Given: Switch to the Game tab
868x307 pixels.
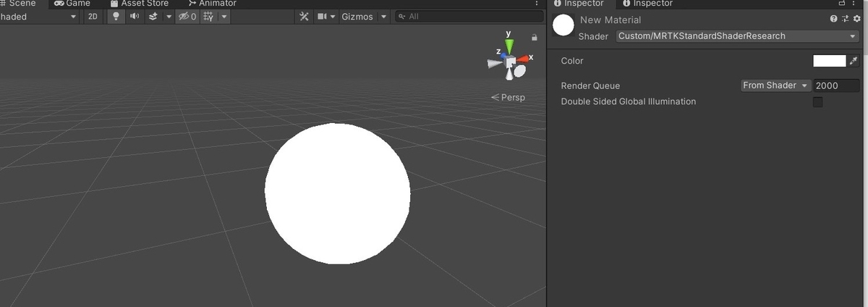Looking at the screenshot, I should (72, 4).
